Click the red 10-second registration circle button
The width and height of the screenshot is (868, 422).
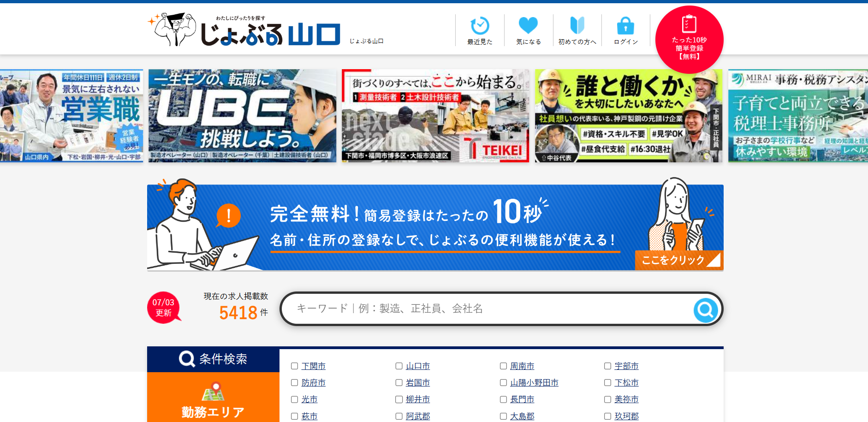[689, 40]
